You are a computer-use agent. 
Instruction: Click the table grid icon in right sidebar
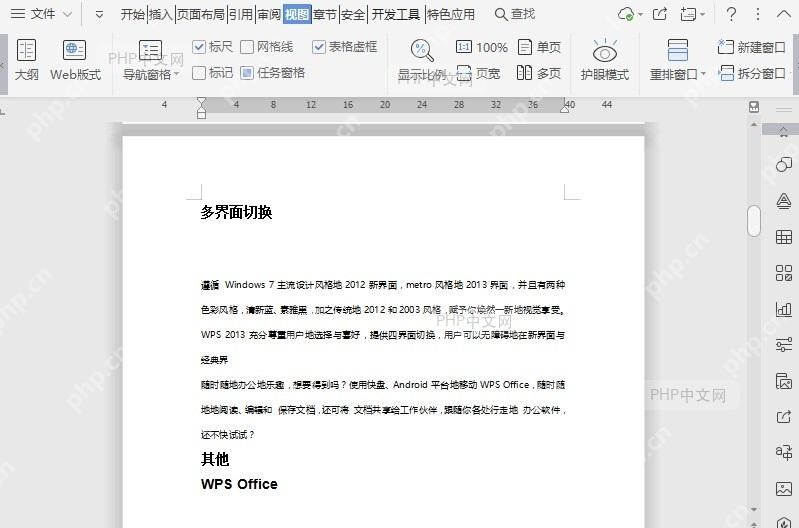coord(784,236)
